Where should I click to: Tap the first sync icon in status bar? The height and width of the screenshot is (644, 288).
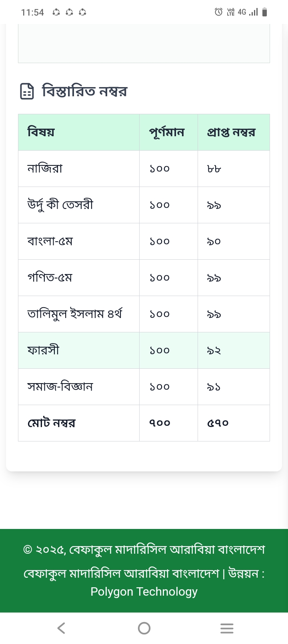click(x=56, y=12)
